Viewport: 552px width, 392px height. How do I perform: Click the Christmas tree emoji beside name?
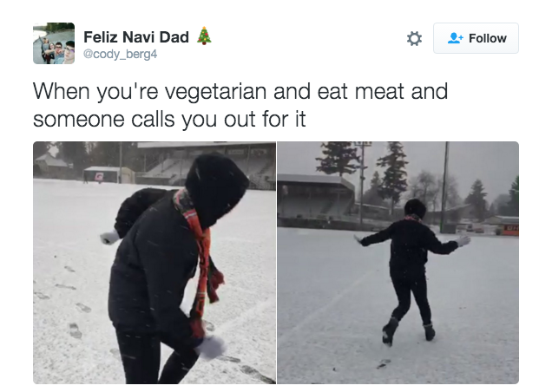[x=204, y=36]
